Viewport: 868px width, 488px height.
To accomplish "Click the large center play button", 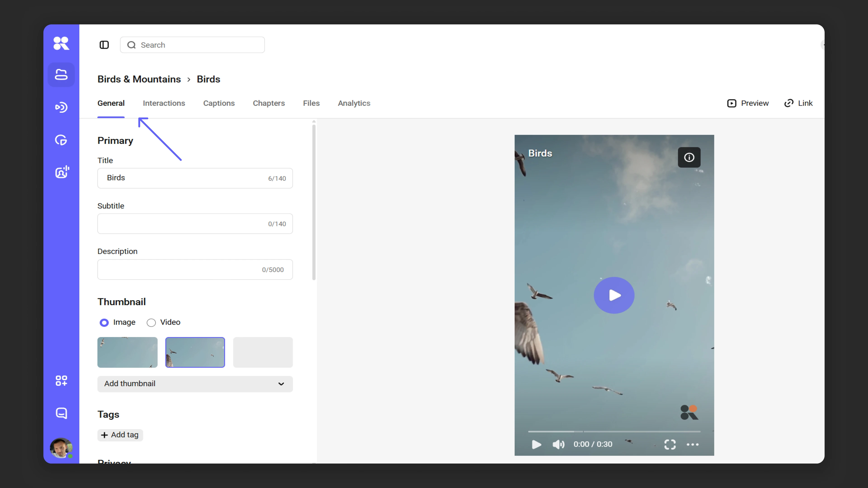I will tap(614, 295).
